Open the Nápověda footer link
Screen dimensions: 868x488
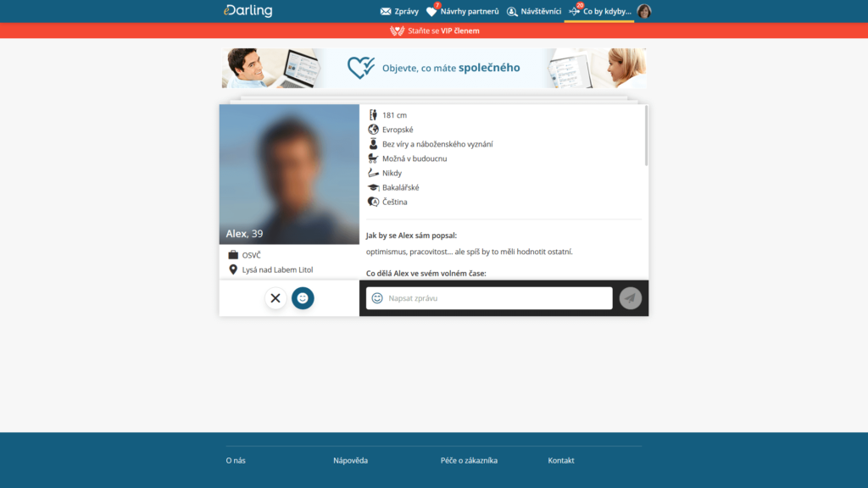coord(350,460)
